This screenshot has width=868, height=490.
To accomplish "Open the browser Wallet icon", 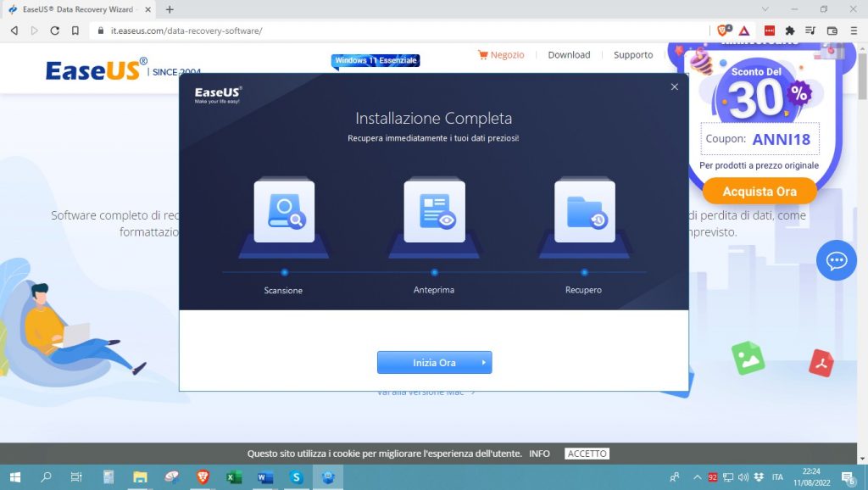I will [x=832, y=30].
